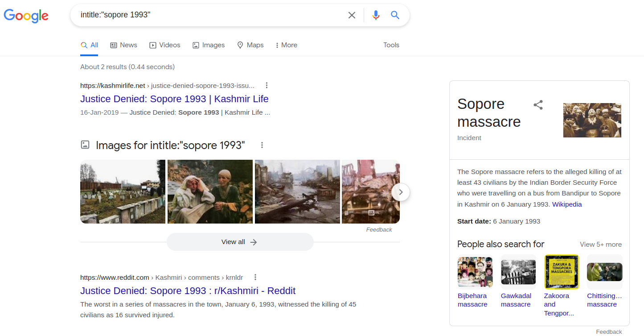Switch to the News tab
The image size is (644, 336).
tap(123, 45)
